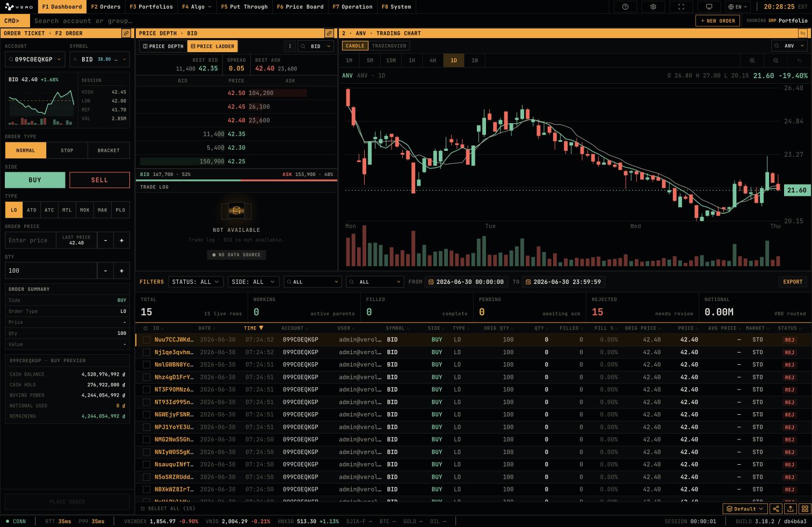
Task: Open F6 Price Board tab
Action: [x=300, y=7]
